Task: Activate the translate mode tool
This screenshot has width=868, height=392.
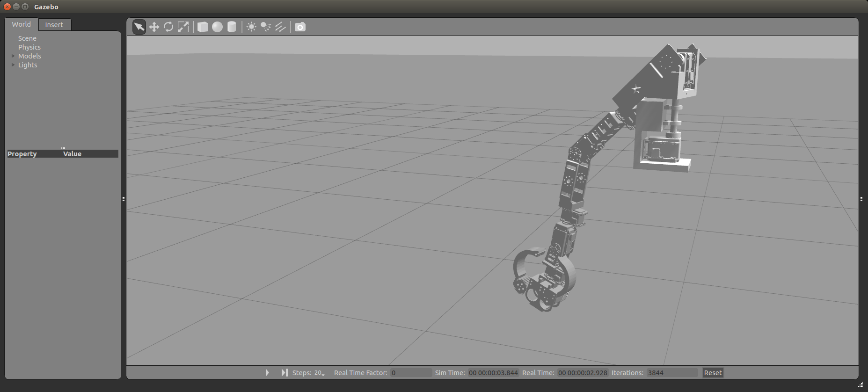Action: pos(154,27)
